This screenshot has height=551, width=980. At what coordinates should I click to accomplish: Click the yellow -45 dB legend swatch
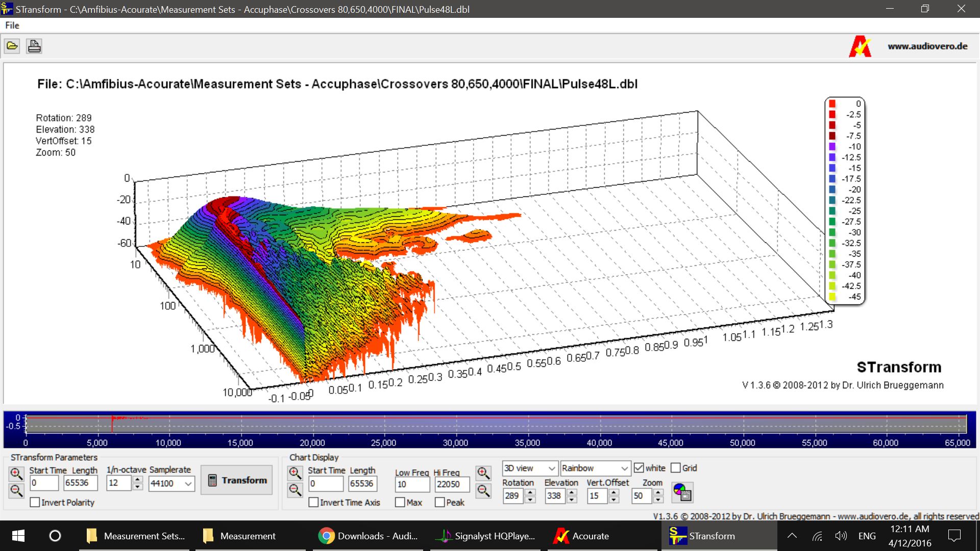click(x=832, y=296)
